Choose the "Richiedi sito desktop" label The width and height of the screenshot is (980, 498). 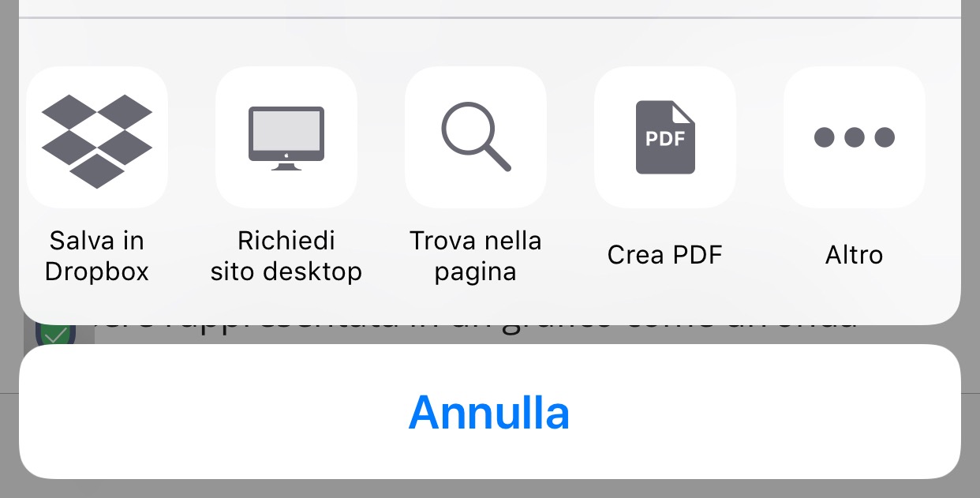coord(286,256)
